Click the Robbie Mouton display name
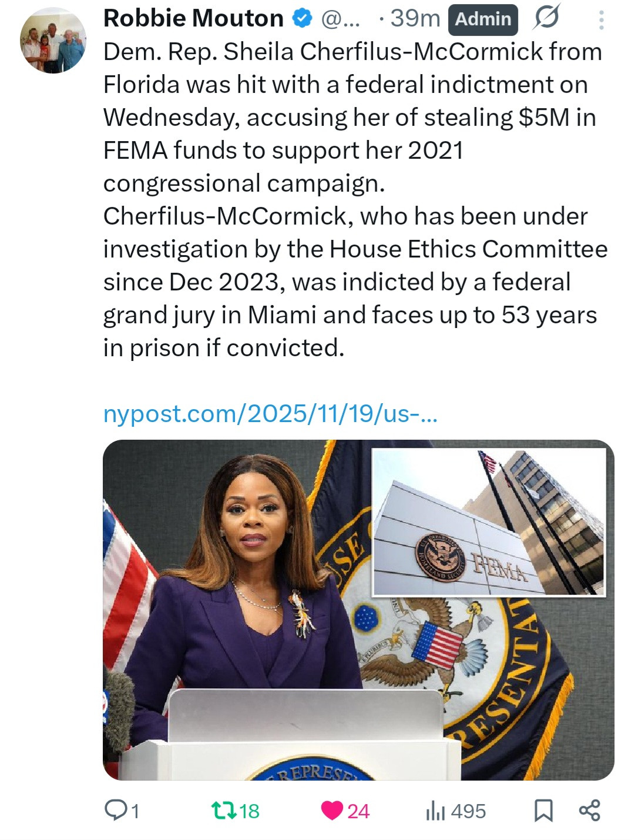This screenshot has width=632, height=840. coord(193,19)
